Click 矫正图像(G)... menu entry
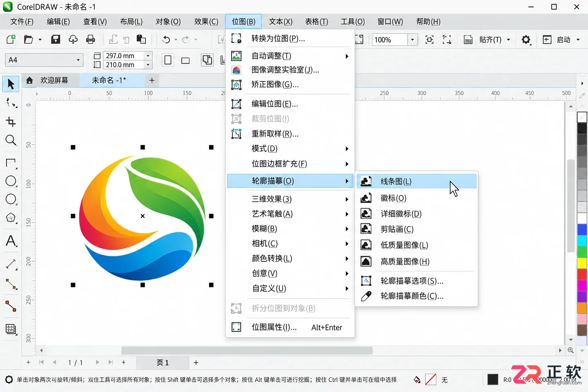 coord(290,85)
